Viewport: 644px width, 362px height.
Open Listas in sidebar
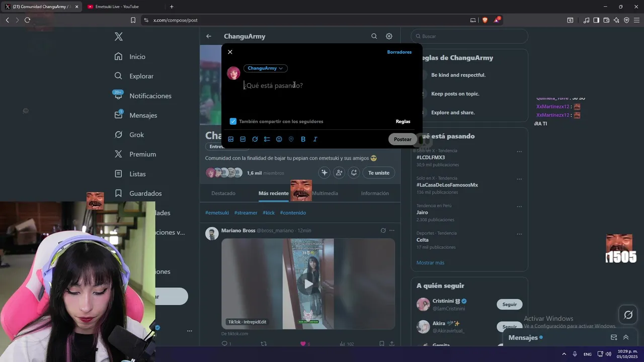point(130,174)
